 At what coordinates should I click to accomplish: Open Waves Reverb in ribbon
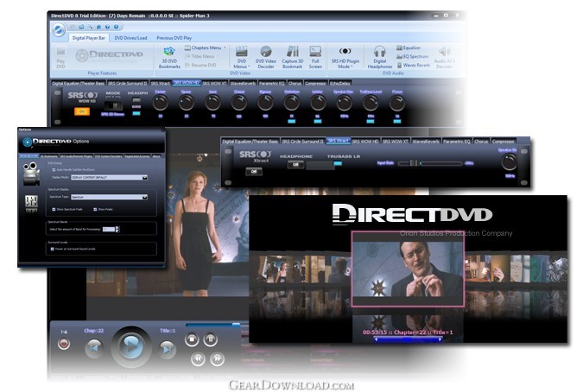(x=413, y=65)
